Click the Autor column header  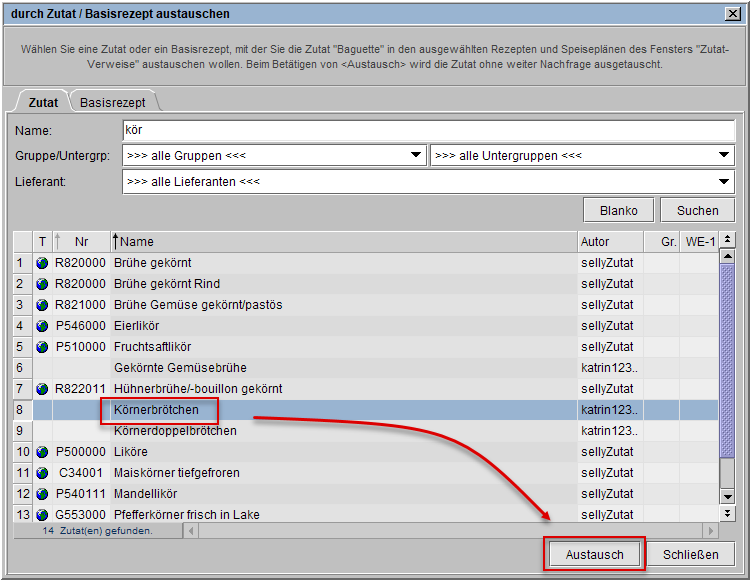pyautogui.click(x=610, y=242)
